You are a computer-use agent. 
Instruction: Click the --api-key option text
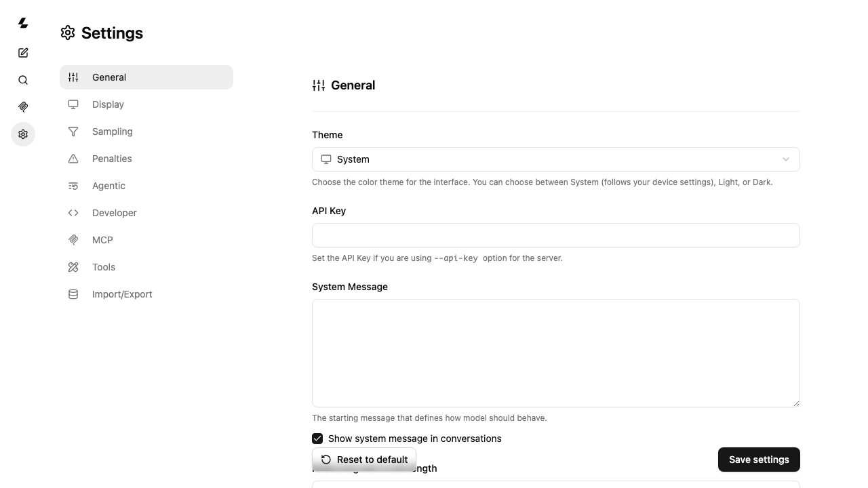(456, 258)
